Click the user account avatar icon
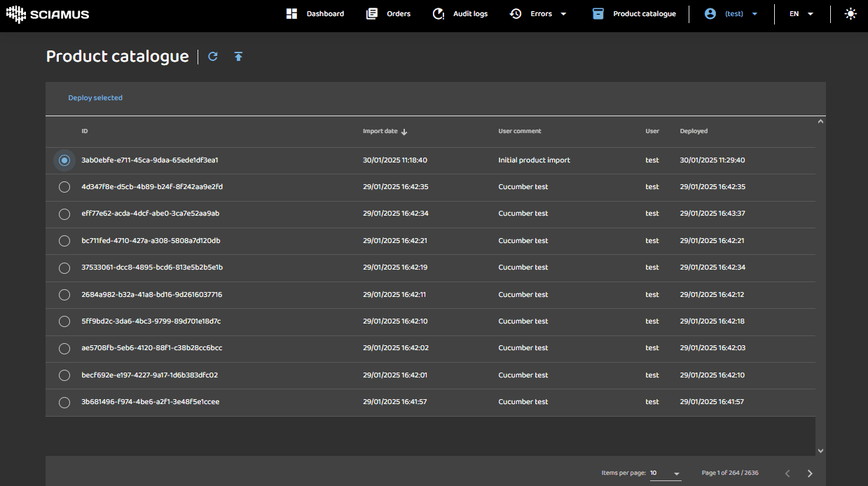 tap(710, 14)
